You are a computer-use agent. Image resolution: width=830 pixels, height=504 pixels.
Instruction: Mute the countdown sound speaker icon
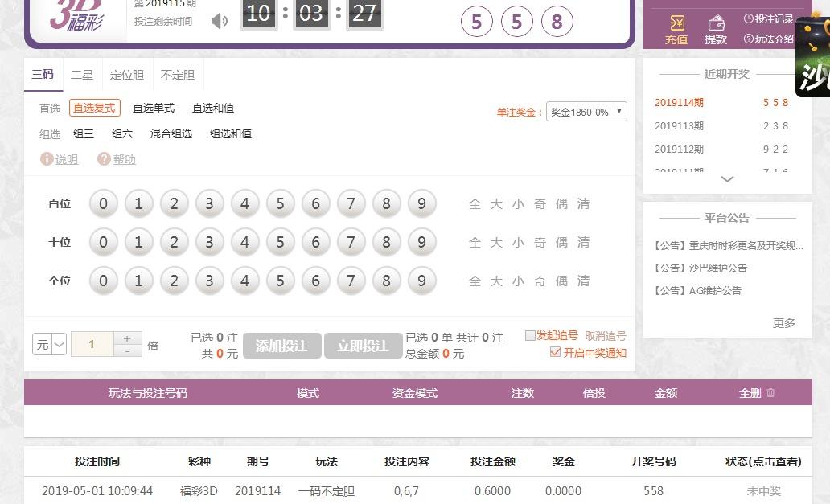pos(219,21)
